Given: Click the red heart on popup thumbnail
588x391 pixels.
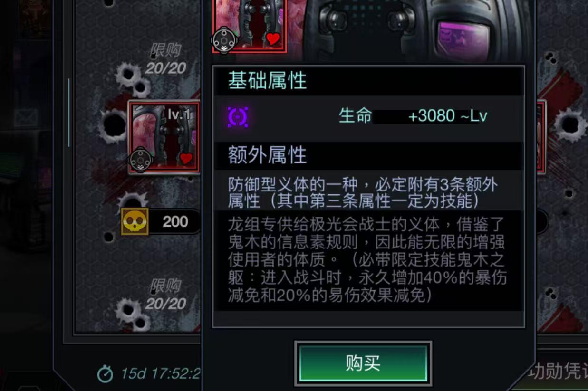Looking at the screenshot, I should (x=272, y=39).
